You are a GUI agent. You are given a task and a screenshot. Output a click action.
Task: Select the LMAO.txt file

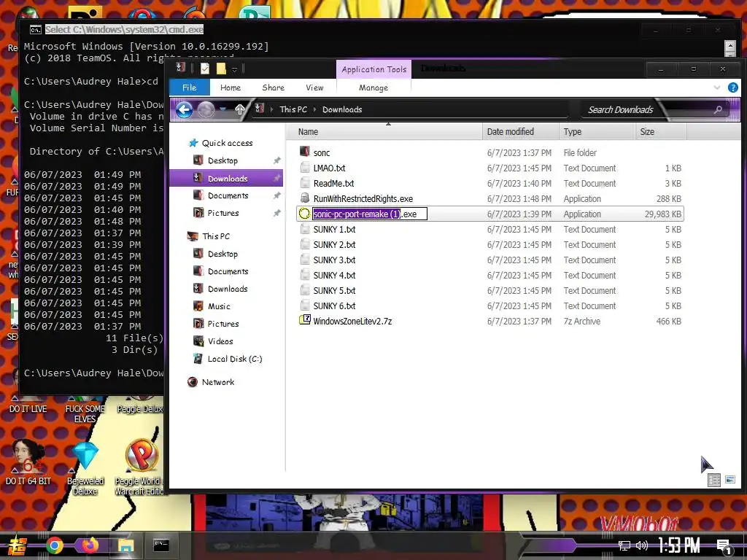point(329,168)
